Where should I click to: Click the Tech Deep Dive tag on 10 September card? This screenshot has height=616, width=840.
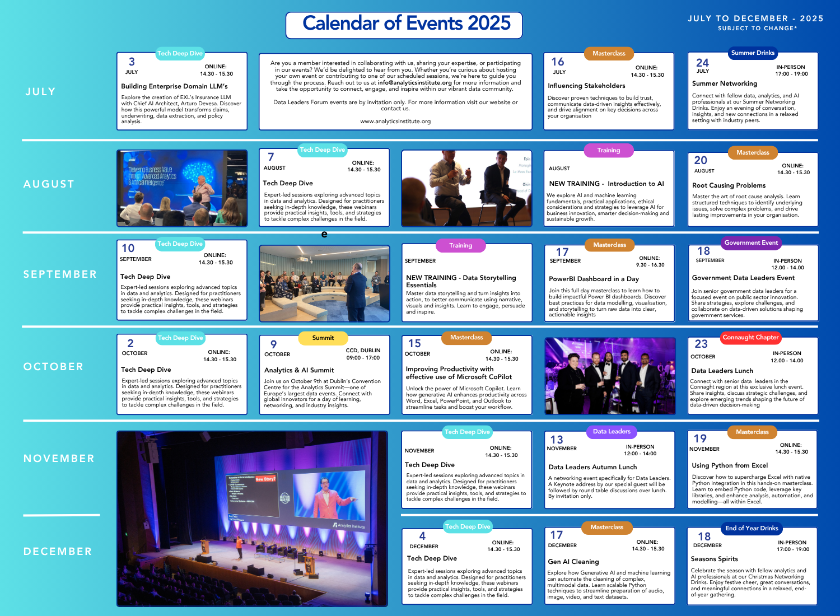click(180, 244)
